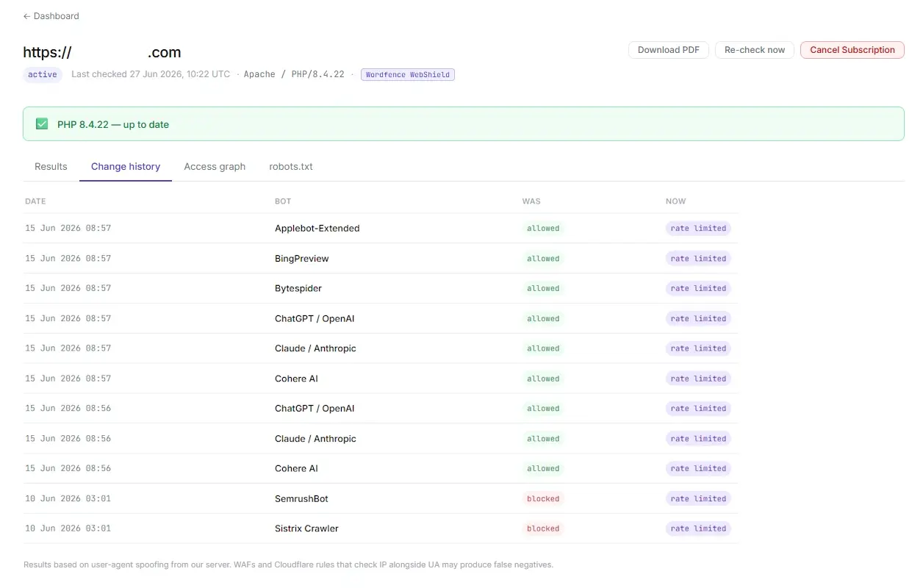Click the Wordfence WebShield badge
912x588 pixels.
pos(408,74)
